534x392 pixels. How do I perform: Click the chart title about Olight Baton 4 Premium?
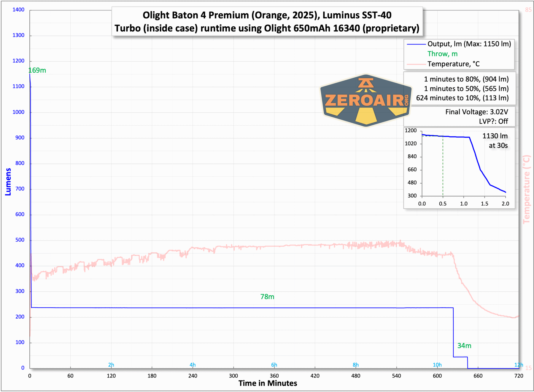pyautogui.click(x=267, y=21)
